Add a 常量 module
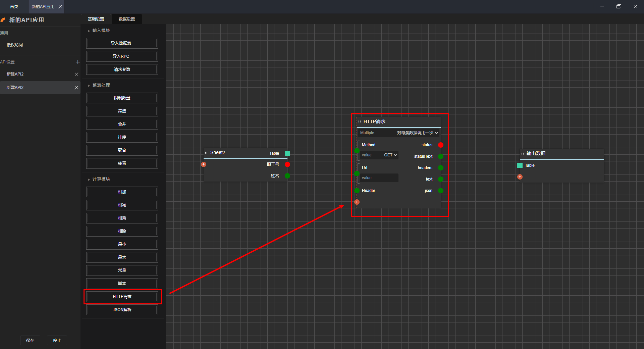This screenshot has height=349, width=644. [122, 270]
